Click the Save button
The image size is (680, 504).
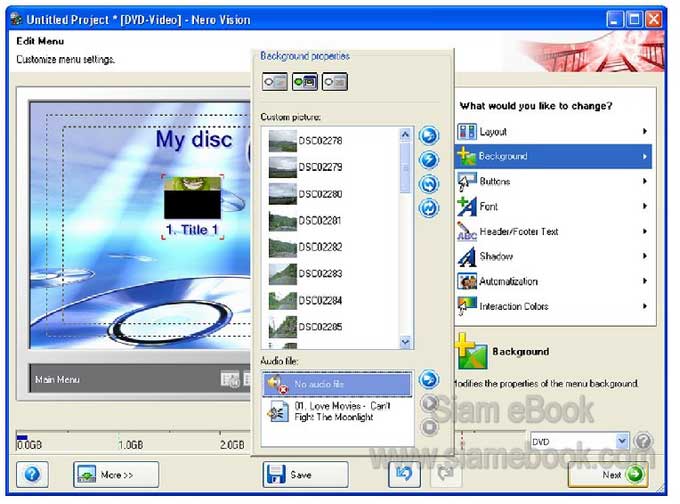(305, 475)
